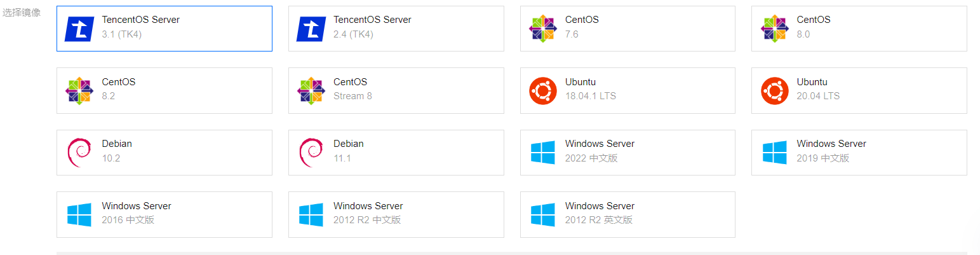Click version text "18.04.1 LTS"
Image resolution: width=980 pixels, height=255 pixels.
[591, 96]
